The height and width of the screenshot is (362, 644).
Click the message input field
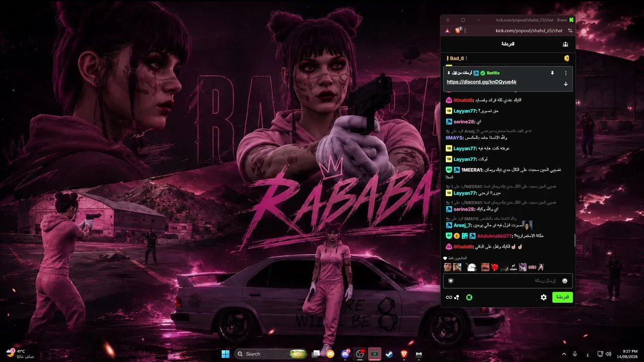pyautogui.click(x=508, y=281)
